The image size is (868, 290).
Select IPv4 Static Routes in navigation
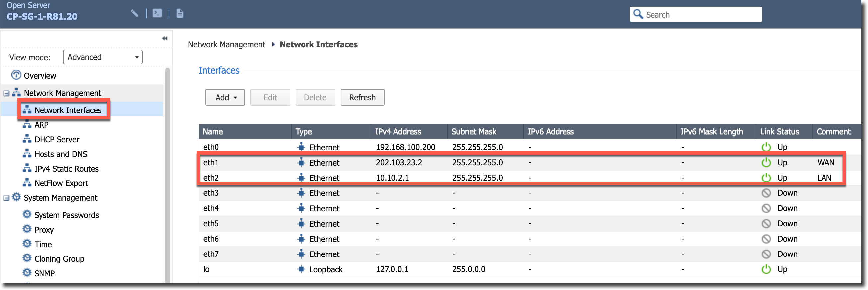[66, 169]
